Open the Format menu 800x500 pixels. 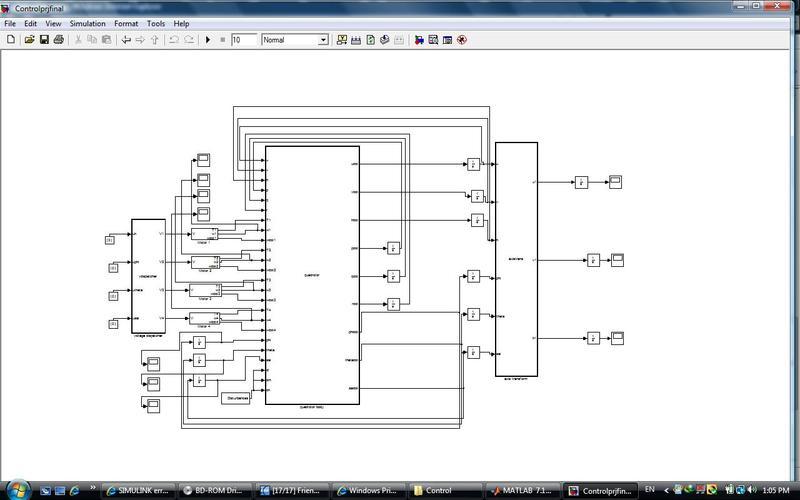point(126,23)
